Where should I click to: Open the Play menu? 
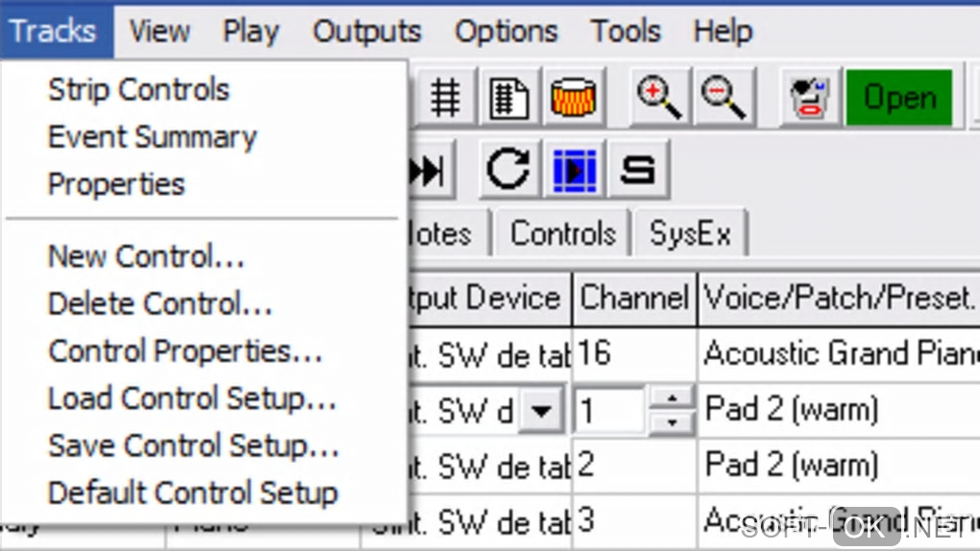252,32
